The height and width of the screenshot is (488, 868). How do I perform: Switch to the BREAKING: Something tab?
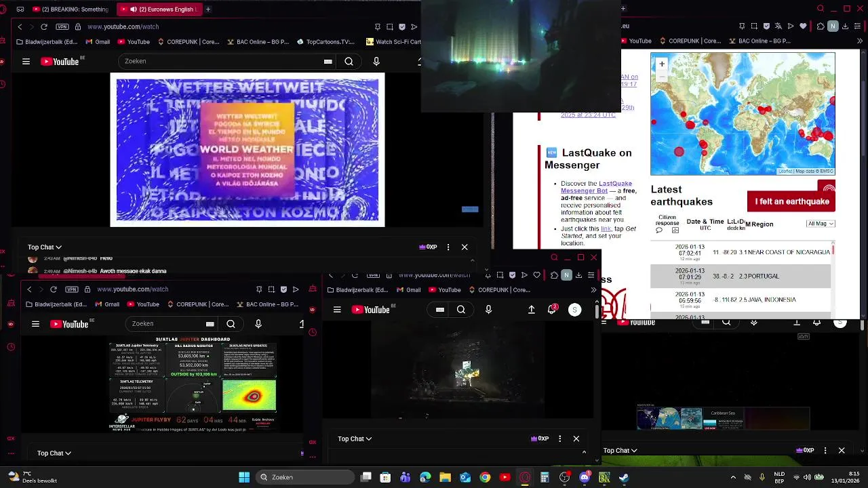pyautogui.click(x=71, y=9)
